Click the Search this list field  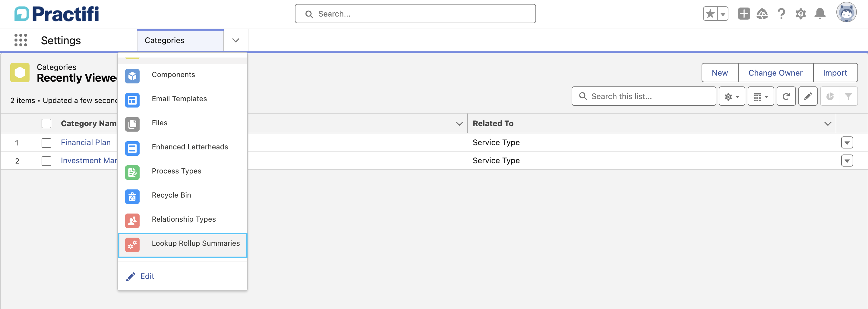pos(644,96)
